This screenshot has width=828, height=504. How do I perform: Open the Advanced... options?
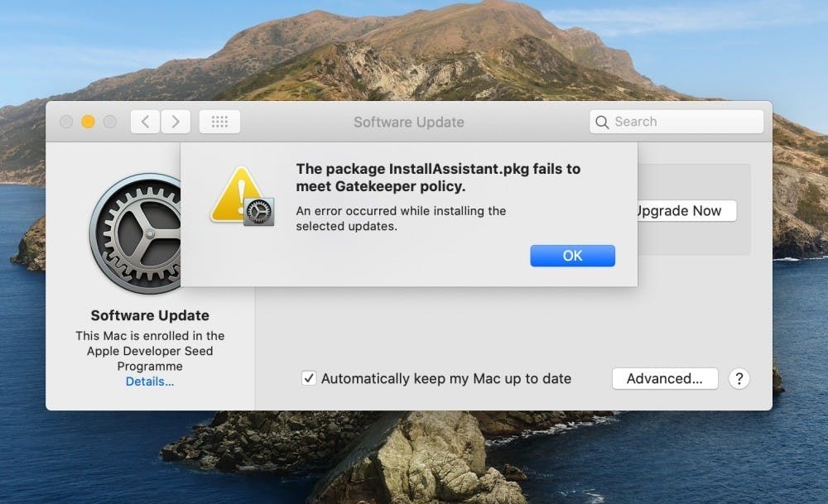(665, 378)
